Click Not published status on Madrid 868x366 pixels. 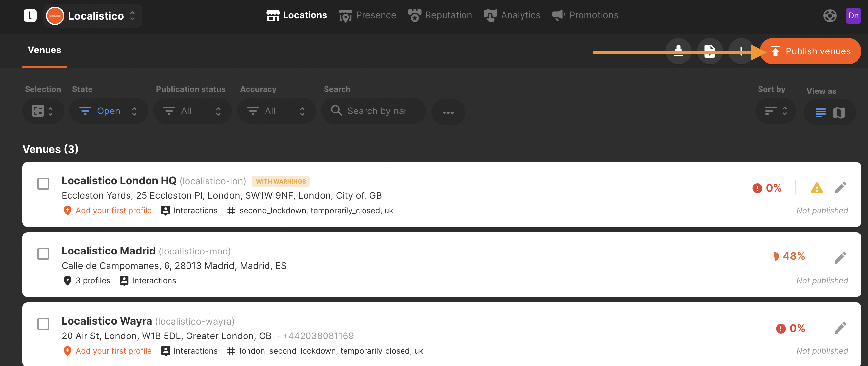[822, 280]
